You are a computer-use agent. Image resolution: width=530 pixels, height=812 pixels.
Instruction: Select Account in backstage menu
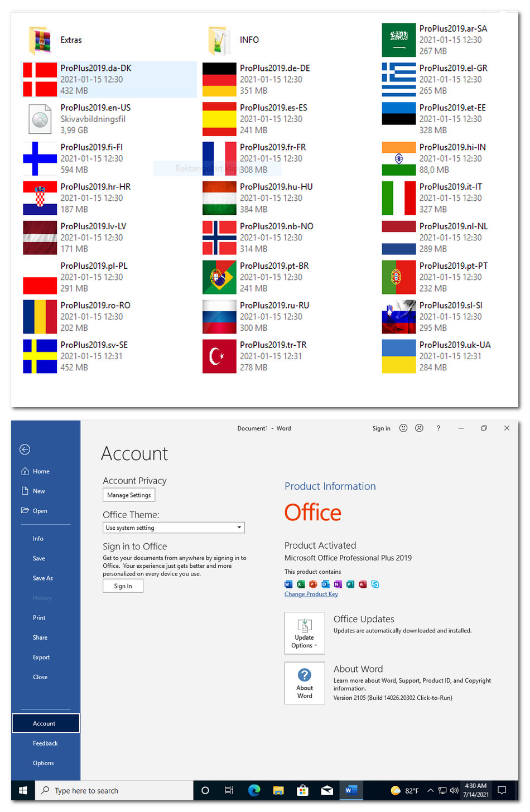click(46, 723)
